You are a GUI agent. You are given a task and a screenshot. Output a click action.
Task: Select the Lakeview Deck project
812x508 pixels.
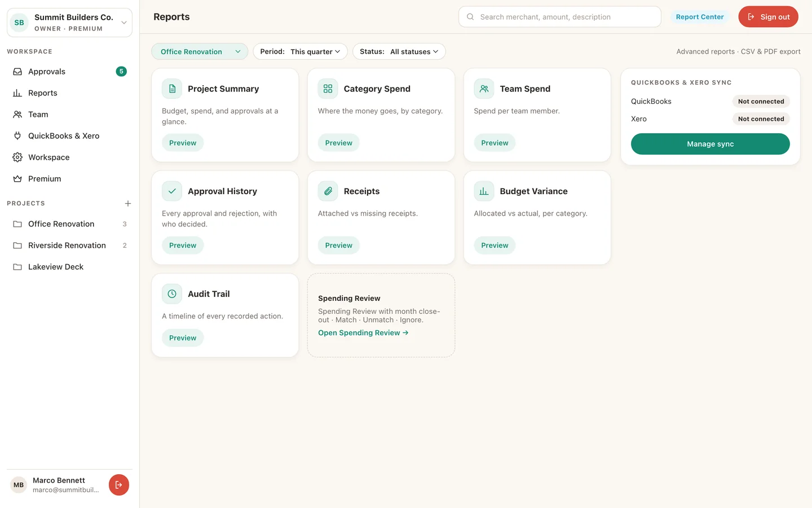(x=69, y=267)
